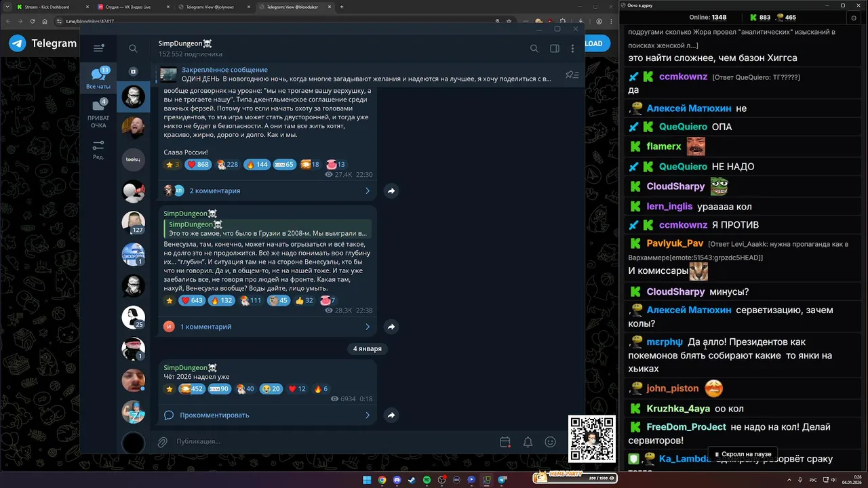Focus 'Публикация...' message input
The image size is (868, 488).
point(332,442)
